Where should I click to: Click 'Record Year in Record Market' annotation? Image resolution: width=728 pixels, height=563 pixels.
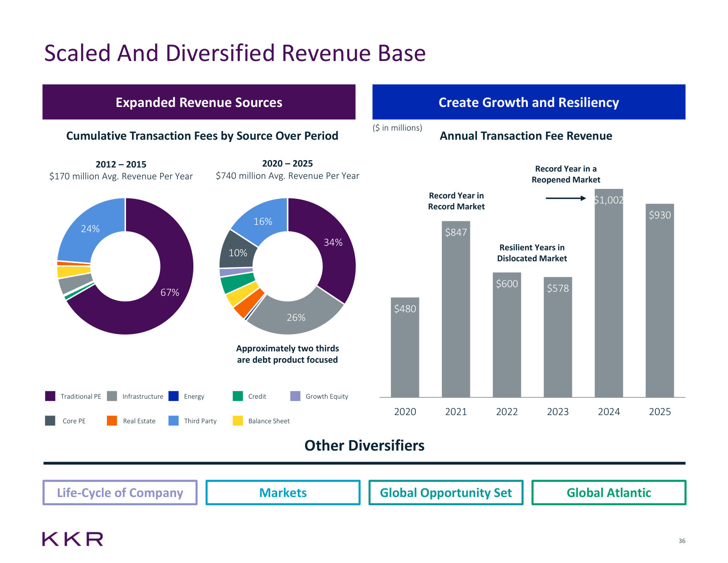(456, 201)
